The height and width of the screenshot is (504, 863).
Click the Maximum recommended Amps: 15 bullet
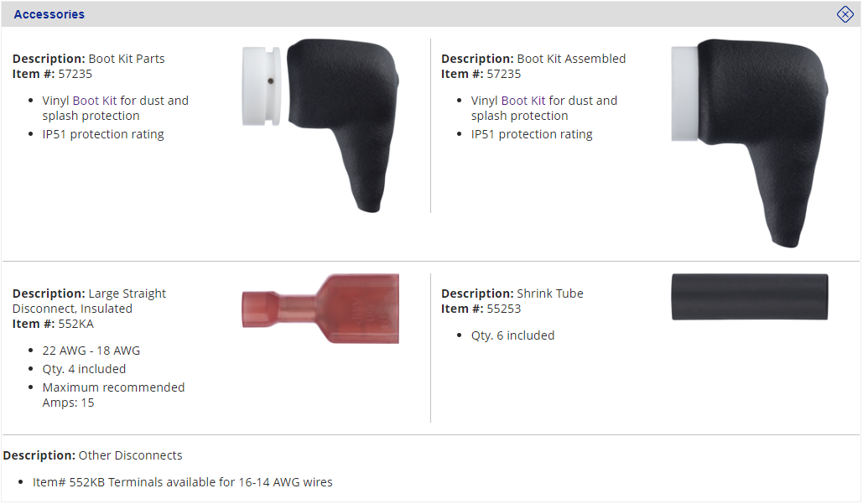click(x=113, y=395)
